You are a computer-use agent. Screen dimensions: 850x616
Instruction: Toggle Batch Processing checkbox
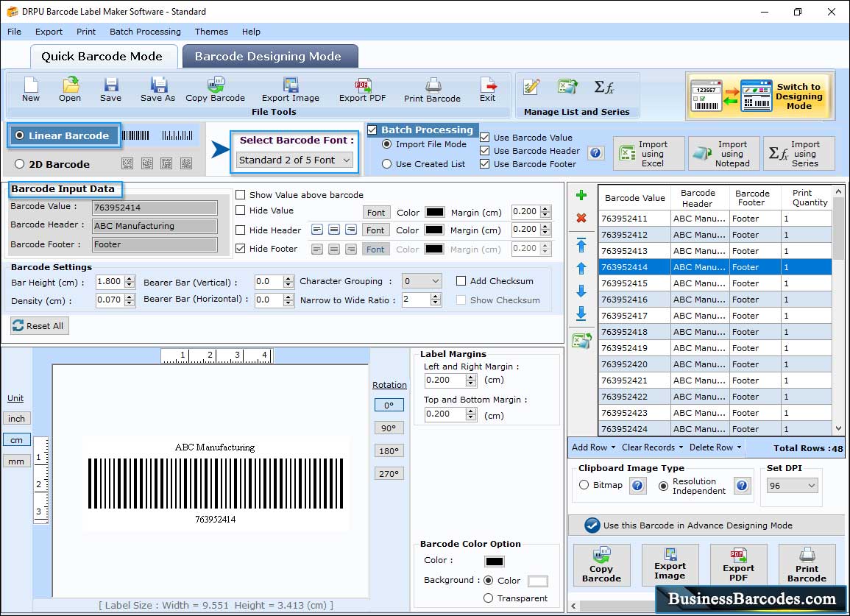click(x=372, y=130)
